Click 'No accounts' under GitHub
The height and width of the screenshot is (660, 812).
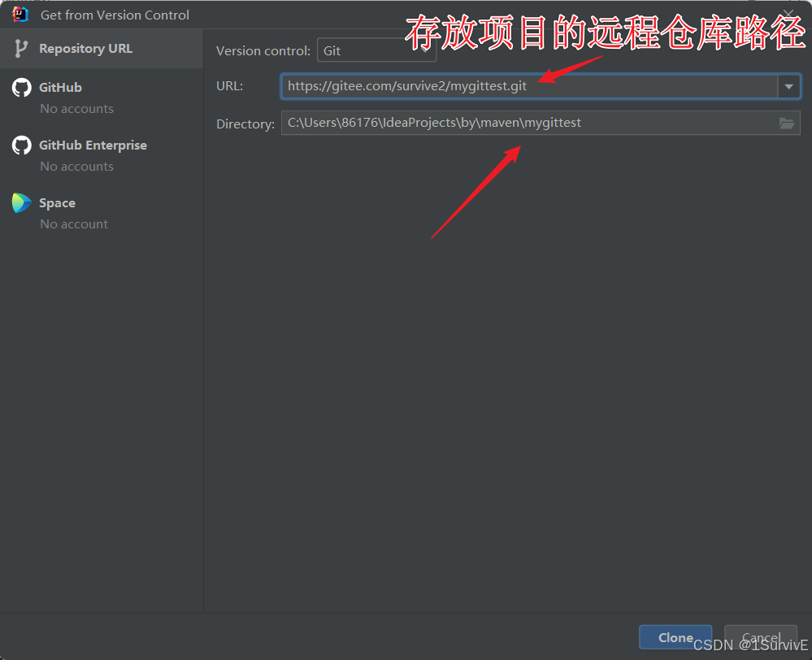point(76,109)
